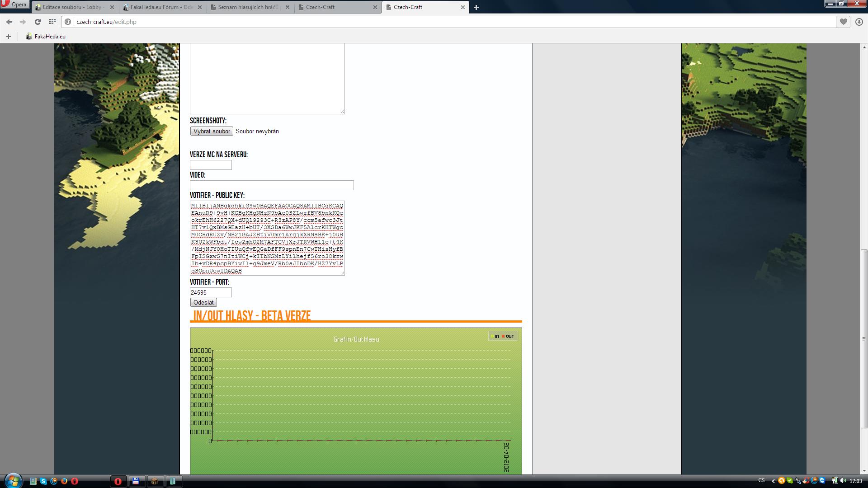The image size is (868, 488).
Task: Reload the page with the refresh icon
Action: click(38, 22)
